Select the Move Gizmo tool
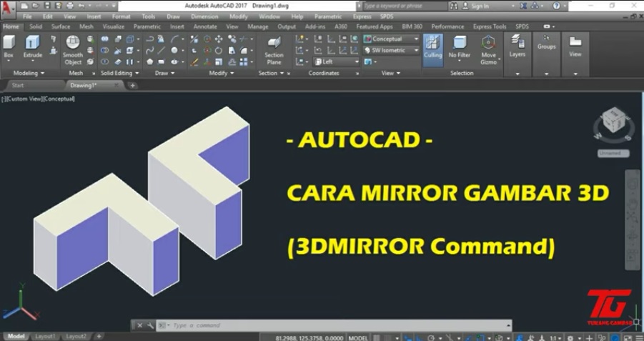Screen dimensions: 644x341 click(488, 50)
